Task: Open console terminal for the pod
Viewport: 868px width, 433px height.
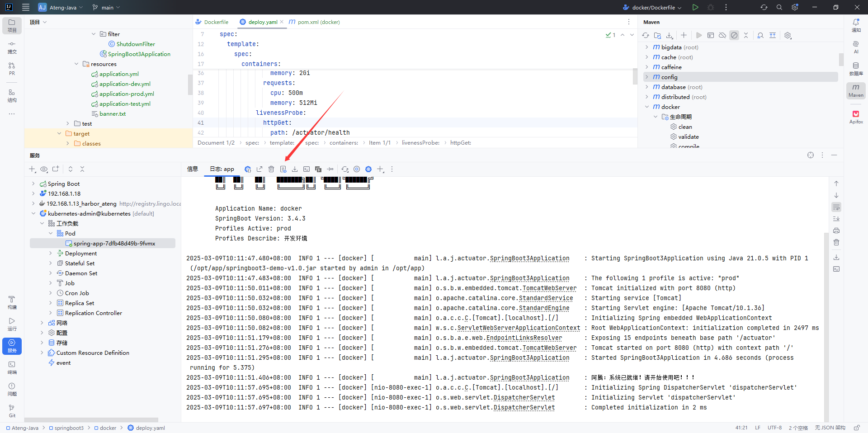Action: [x=307, y=169]
